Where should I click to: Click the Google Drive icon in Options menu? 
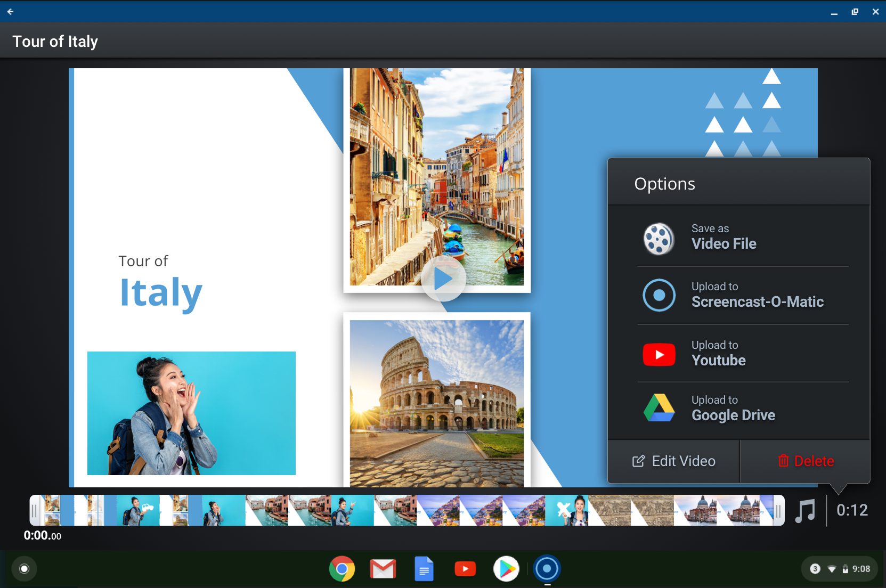[x=660, y=408]
